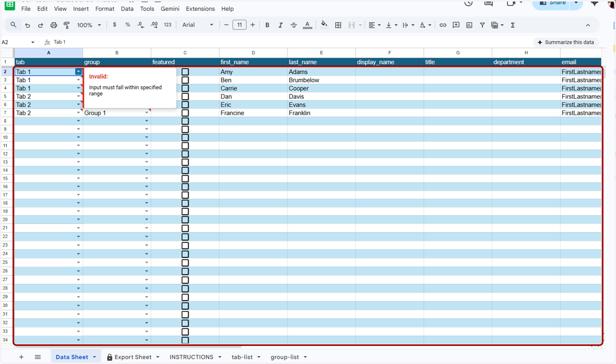Undo the last action
The height and width of the screenshot is (364, 616).
click(x=27, y=25)
